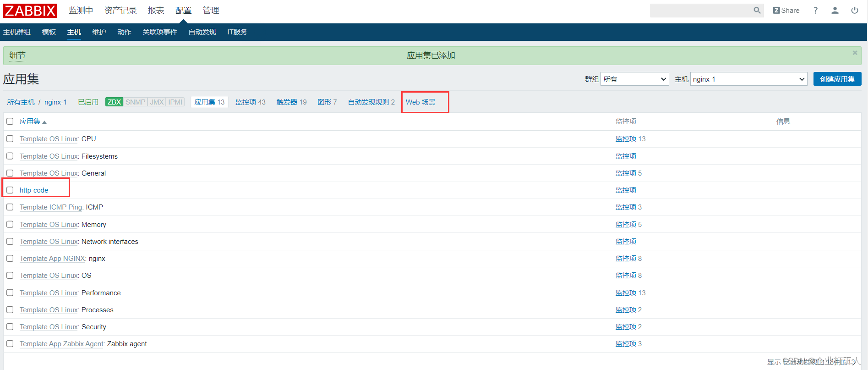Check the Filesystems application checkbox
This screenshot has width=868, height=370.
[10, 156]
